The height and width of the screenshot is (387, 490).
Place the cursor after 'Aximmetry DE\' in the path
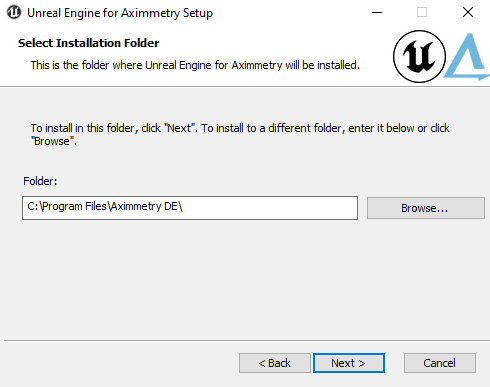(183, 206)
